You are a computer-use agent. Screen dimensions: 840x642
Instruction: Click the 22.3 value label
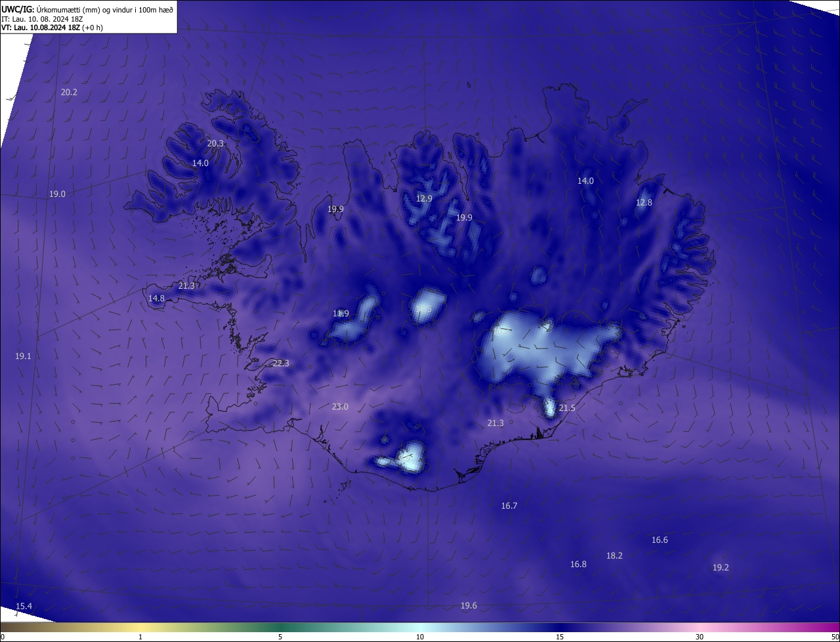click(x=280, y=364)
